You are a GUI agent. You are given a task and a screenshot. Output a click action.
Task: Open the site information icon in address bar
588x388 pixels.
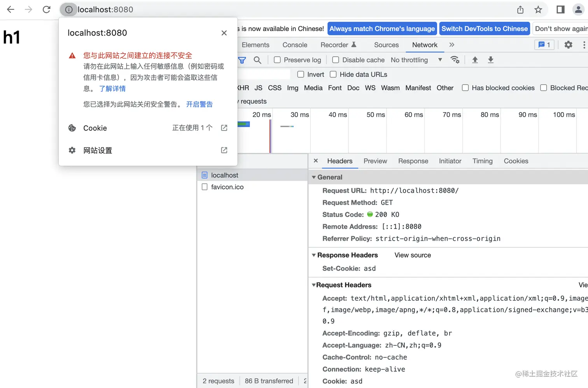(69, 9)
